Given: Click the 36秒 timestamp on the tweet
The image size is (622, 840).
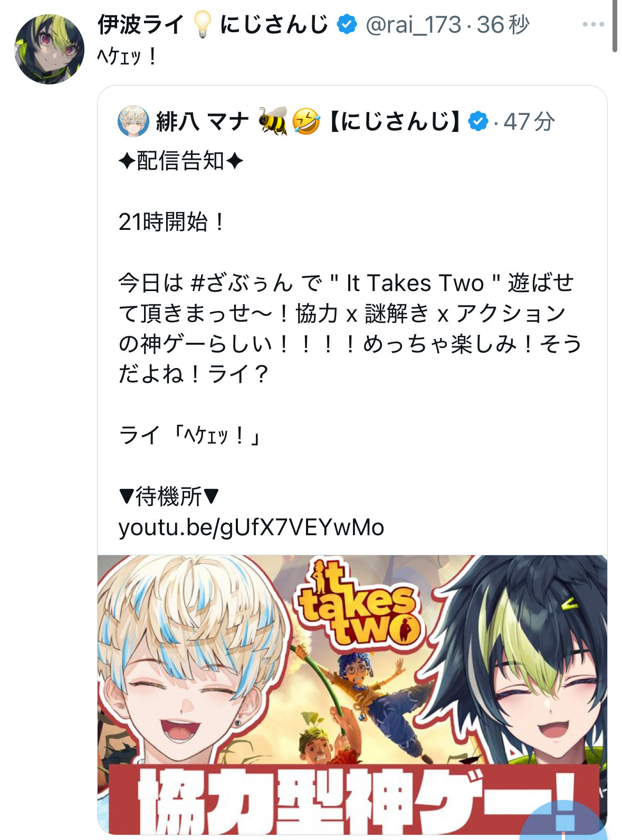Looking at the screenshot, I should pos(503,25).
